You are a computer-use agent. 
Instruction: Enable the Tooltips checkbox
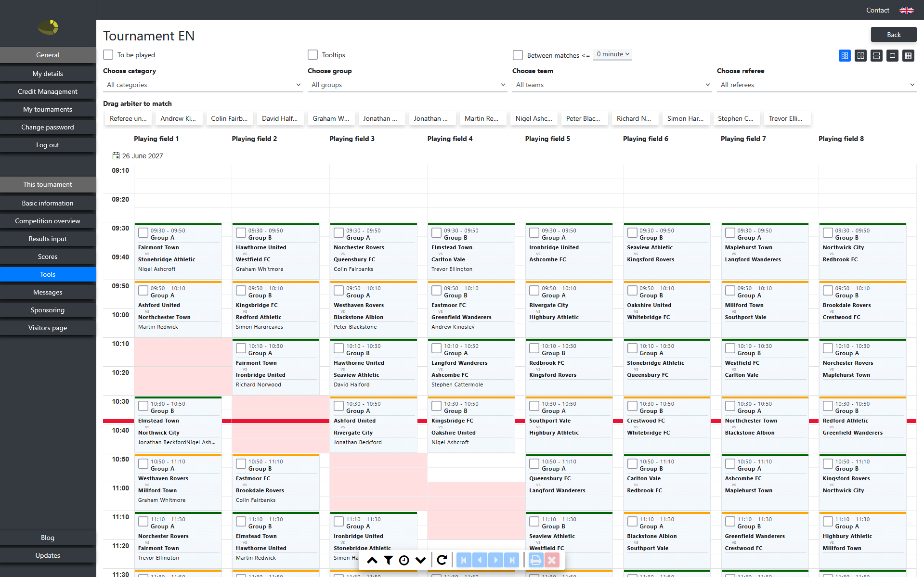click(313, 55)
